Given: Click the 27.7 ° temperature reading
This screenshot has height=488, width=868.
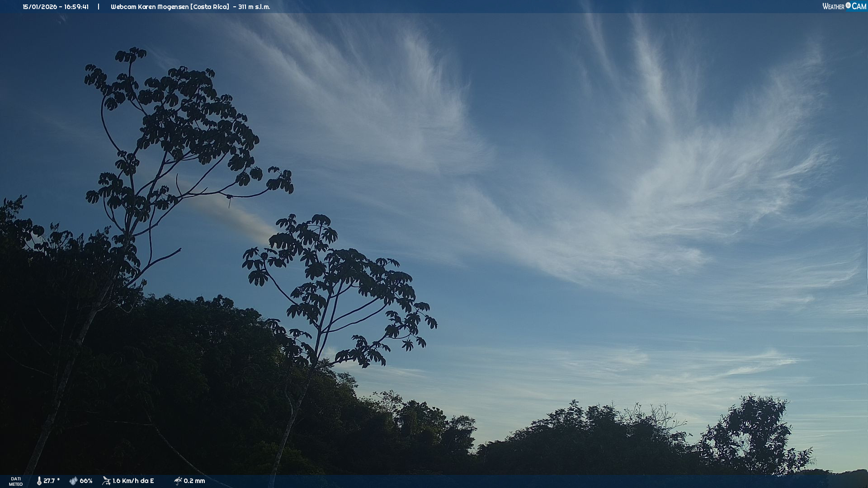Looking at the screenshot, I should pos(52,481).
